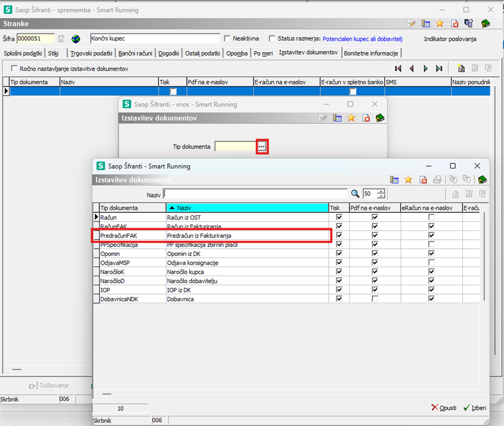Click the new document entry icon in Stranke
Screen dimensions: 504x426
point(461,68)
